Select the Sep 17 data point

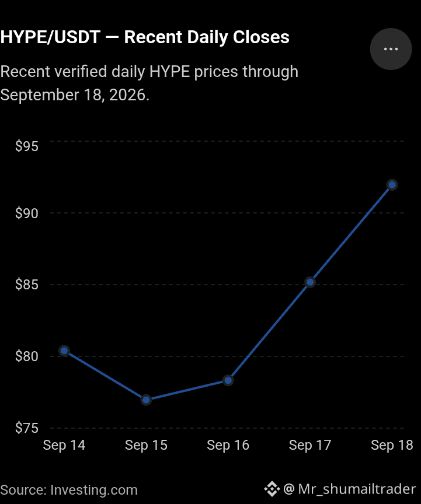pos(310,282)
